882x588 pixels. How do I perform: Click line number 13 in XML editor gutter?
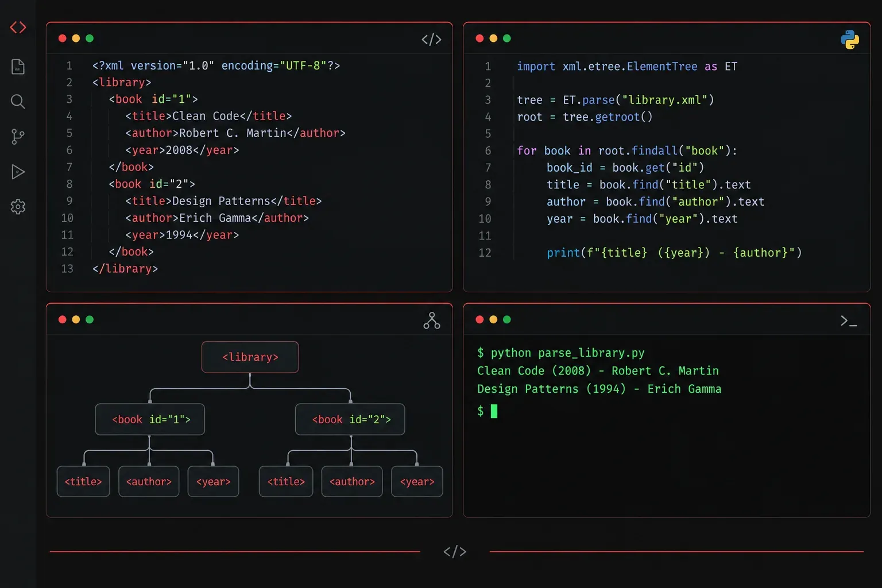67,269
